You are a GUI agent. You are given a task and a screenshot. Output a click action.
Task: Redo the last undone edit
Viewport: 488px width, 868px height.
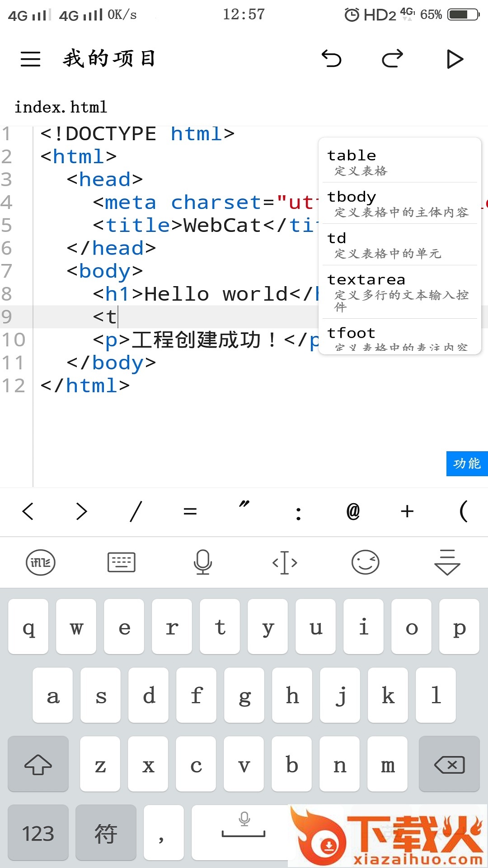pos(392,59)
